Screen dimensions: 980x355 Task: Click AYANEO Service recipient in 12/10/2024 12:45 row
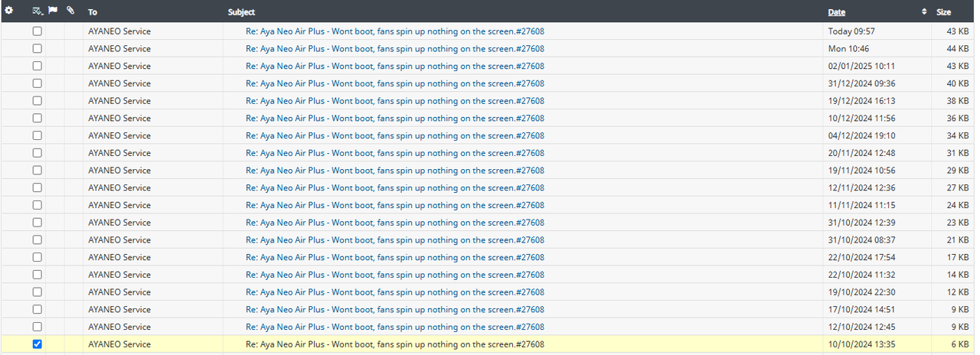coord(119,327)
